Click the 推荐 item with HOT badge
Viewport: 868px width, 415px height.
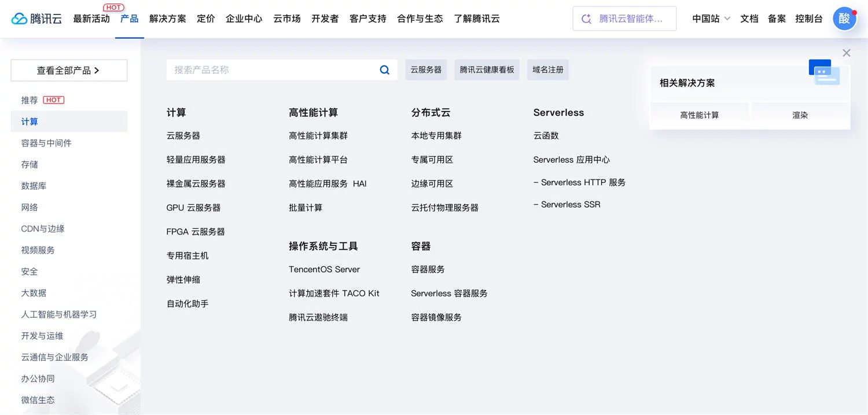pyautogui.click(x=29, y=100)
